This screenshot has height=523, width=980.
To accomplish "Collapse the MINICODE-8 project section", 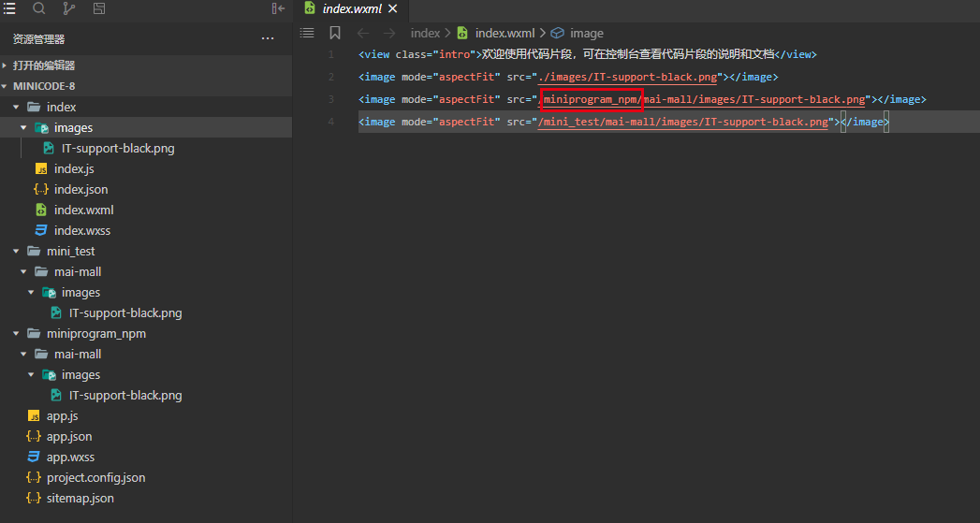I will 146,86.
